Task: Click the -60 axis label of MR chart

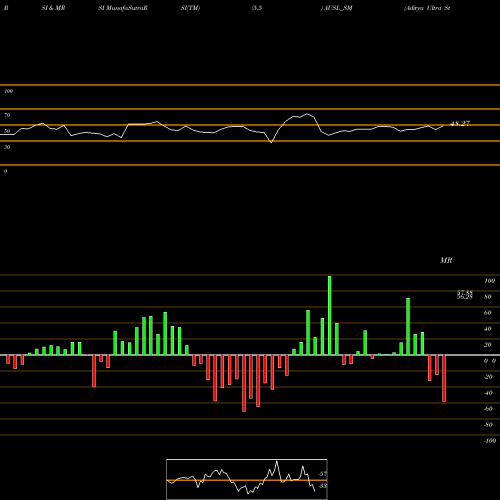Action: coord(488,409)
